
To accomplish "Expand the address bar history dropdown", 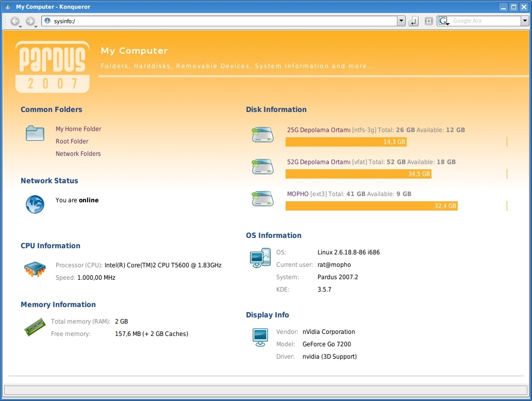I will pyautogui.click(x=401, y=21).
